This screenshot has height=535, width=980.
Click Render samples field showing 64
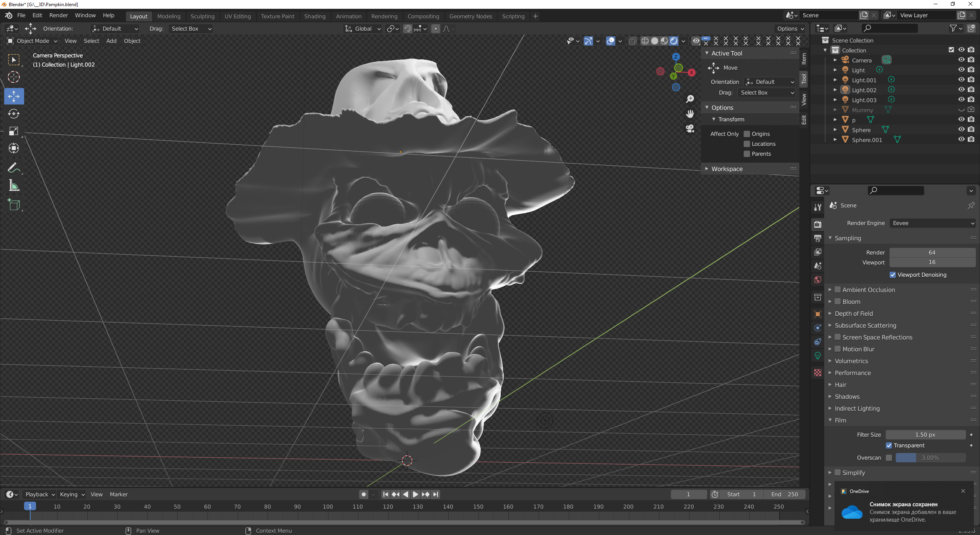[x=933, y=253]
